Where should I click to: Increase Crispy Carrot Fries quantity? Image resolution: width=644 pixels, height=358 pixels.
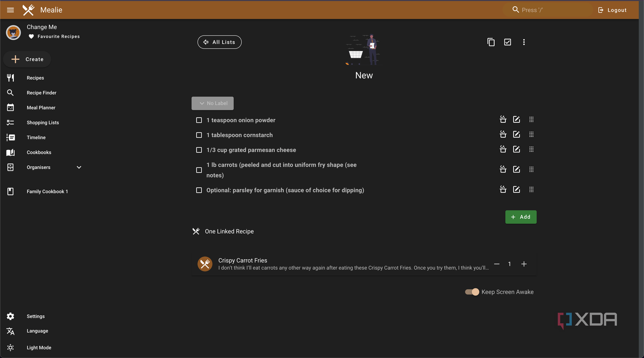tap(524, 264)
